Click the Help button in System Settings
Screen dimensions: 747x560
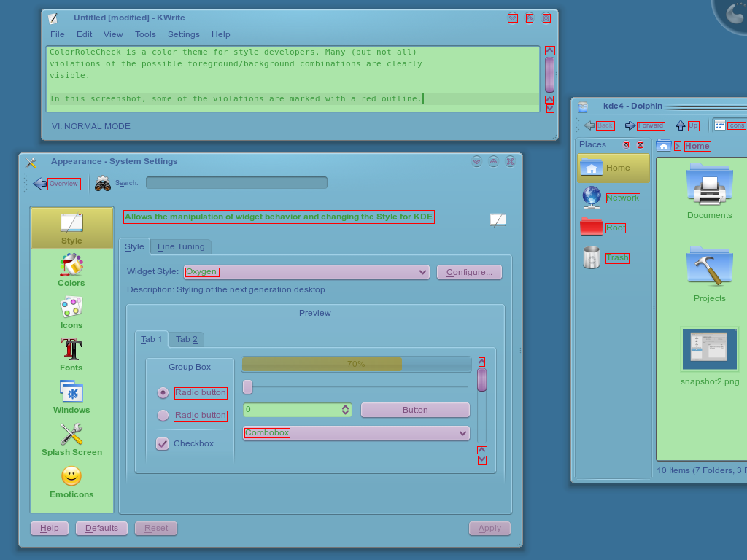pyautogui.click(x=50, y=528)
